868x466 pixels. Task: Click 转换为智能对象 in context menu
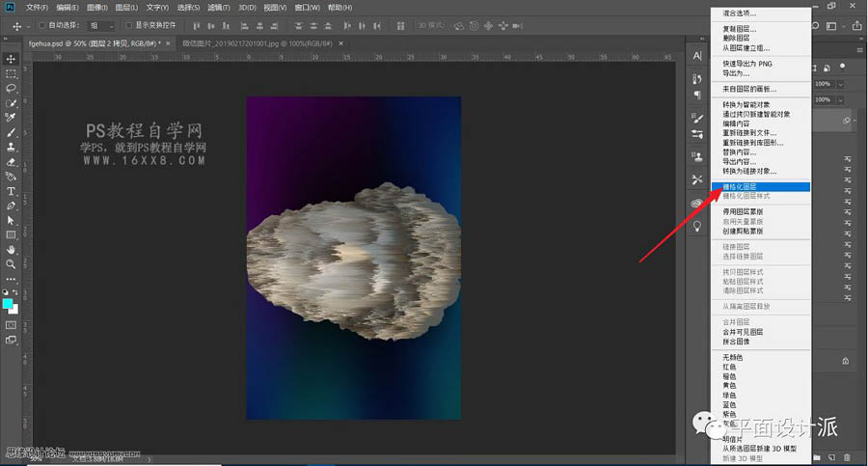[748, 104]
